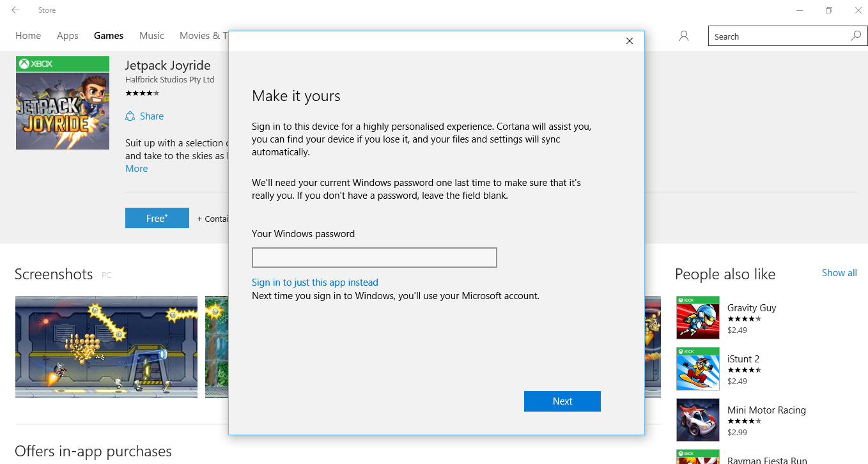Viewport: 868px width, 464px height.
Task: Click Show all in People also like
Action: (x=839, y=273)
